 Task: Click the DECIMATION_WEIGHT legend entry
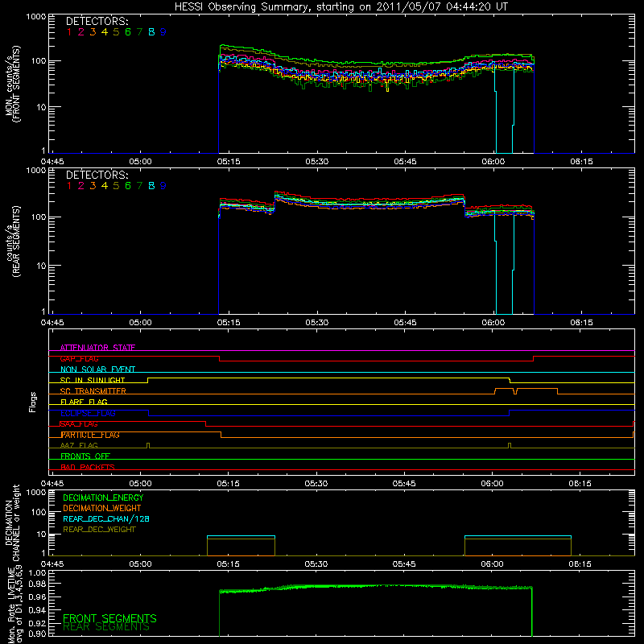point(102,509)
